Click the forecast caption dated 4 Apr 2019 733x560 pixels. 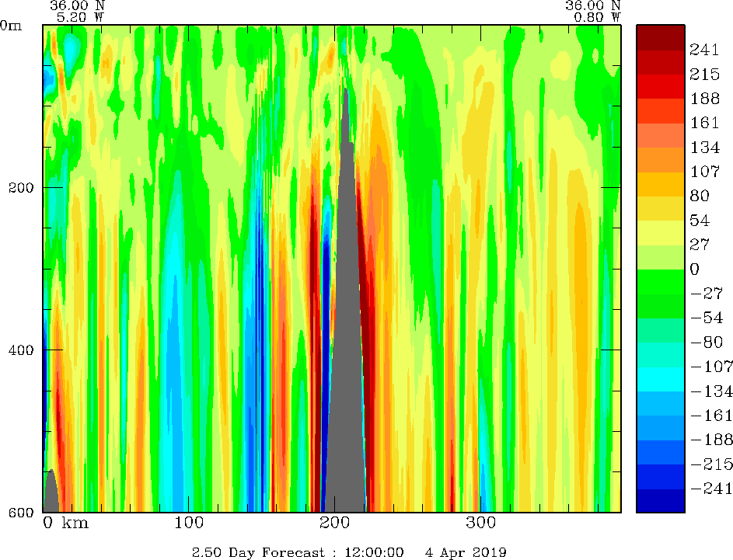tap(349, 552)
